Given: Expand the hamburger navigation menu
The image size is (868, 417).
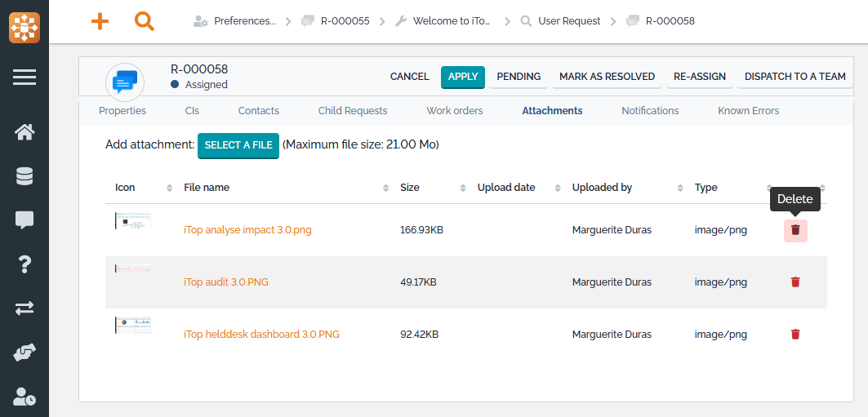Looking at the screenshot, I should [24, 78].
